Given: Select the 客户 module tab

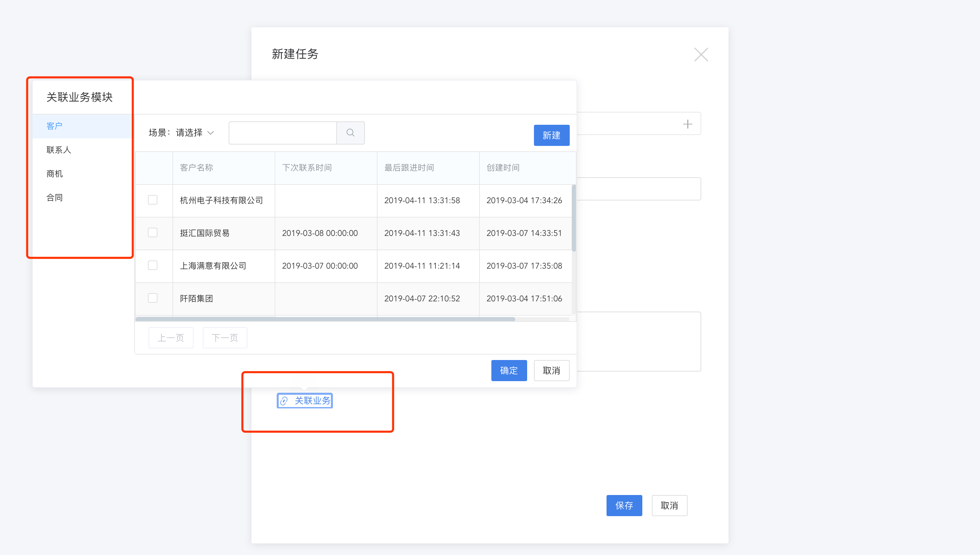Looking at the screenshot, I should pos(82,126).
